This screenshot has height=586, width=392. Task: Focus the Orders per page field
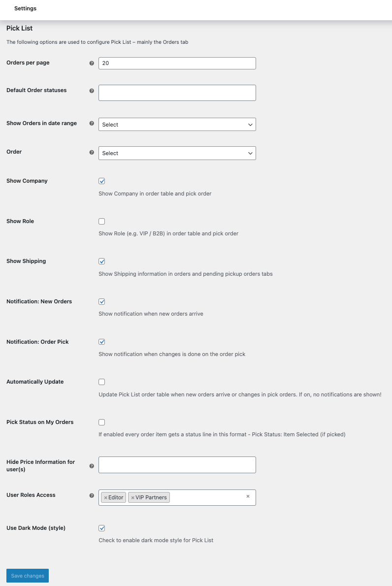click(x=177, y=64)
